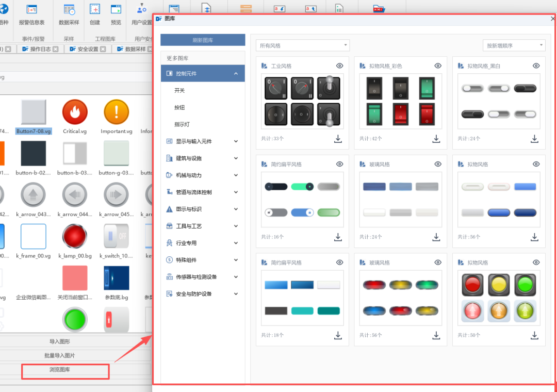The height and width of the screenshot is (392, 557).
Task: Download the 拟物风格_彩色 library
Action: pos(436,139)
